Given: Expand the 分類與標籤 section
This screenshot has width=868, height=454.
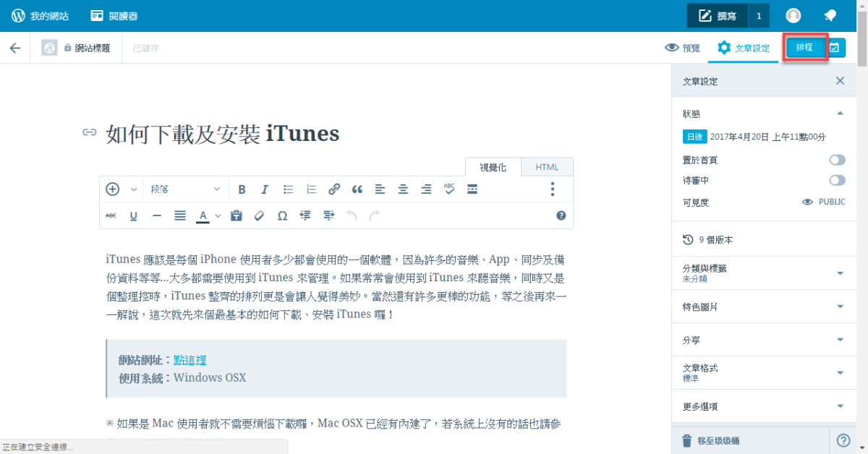Looking at the screenshot, I should [x=764, y=273].
